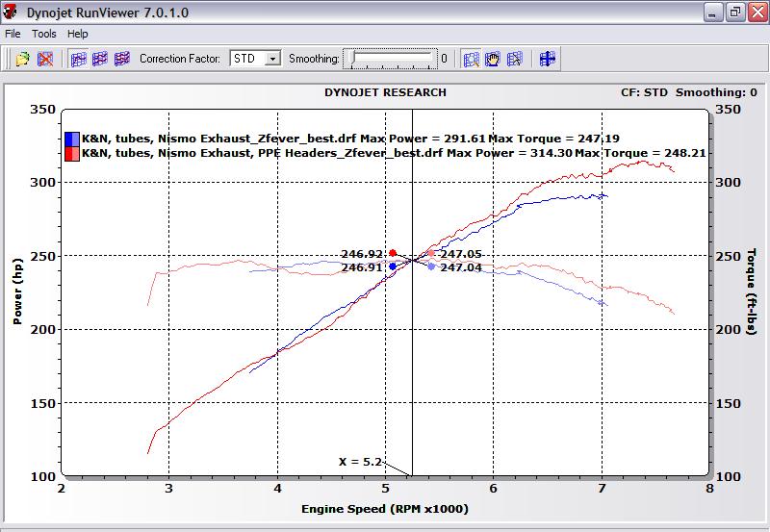Click the red legend swatch for PPE Headers run

pos(71,154)
